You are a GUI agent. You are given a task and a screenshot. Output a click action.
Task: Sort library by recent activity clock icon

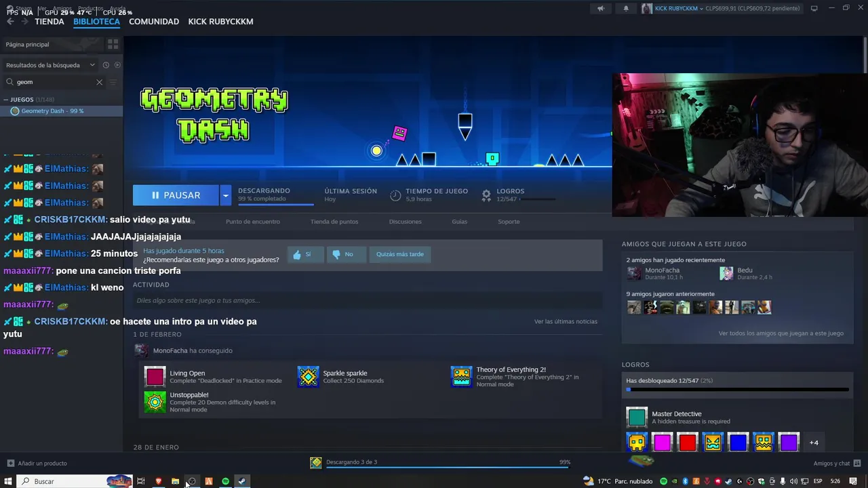pos(106,65)
